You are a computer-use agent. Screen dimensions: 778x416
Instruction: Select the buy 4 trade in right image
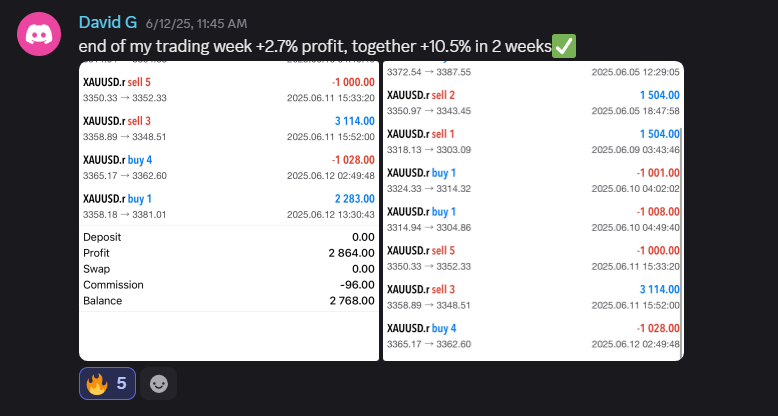pyautogui.click(x=533, y=336)
